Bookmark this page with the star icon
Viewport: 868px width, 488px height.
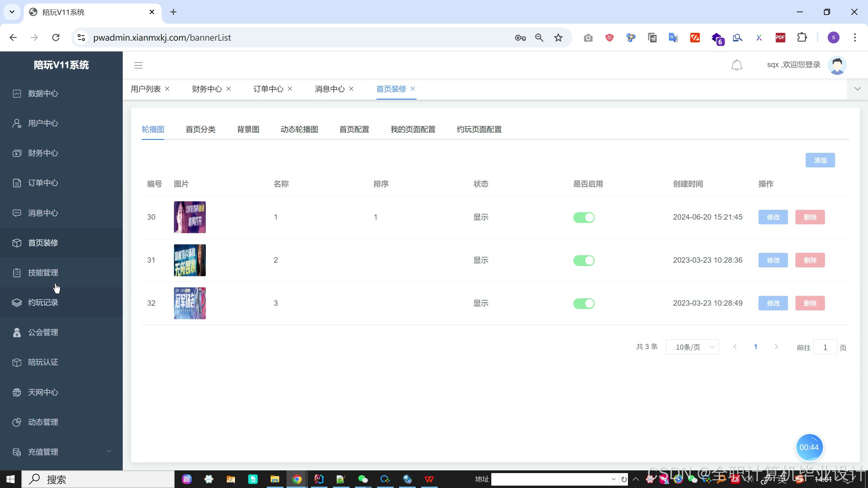tap(558, 38)
